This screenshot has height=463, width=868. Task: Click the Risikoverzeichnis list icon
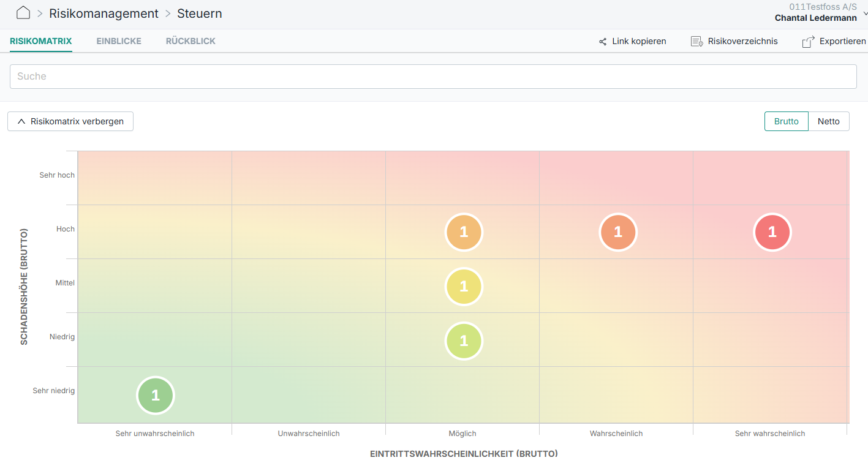pos(696,42)
